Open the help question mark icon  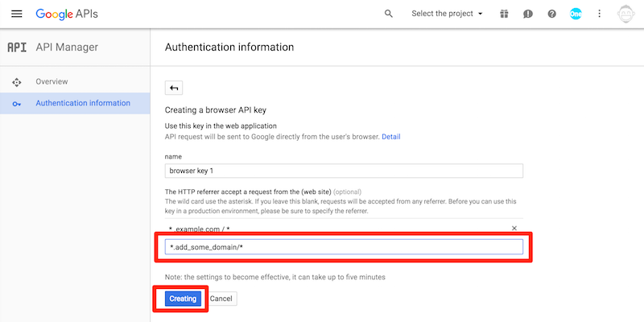pos(552,14)
